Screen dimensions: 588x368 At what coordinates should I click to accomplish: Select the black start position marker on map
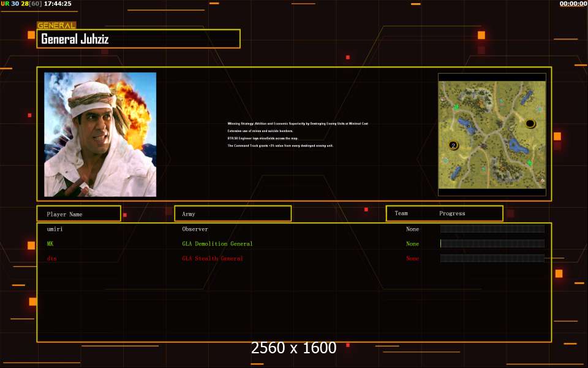[530, 123]
